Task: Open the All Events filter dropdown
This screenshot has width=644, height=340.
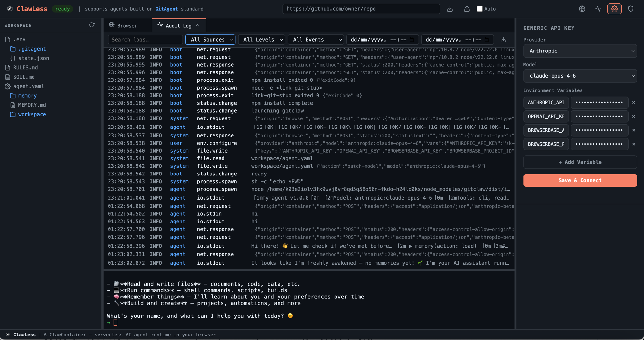Action: [315, 40]
